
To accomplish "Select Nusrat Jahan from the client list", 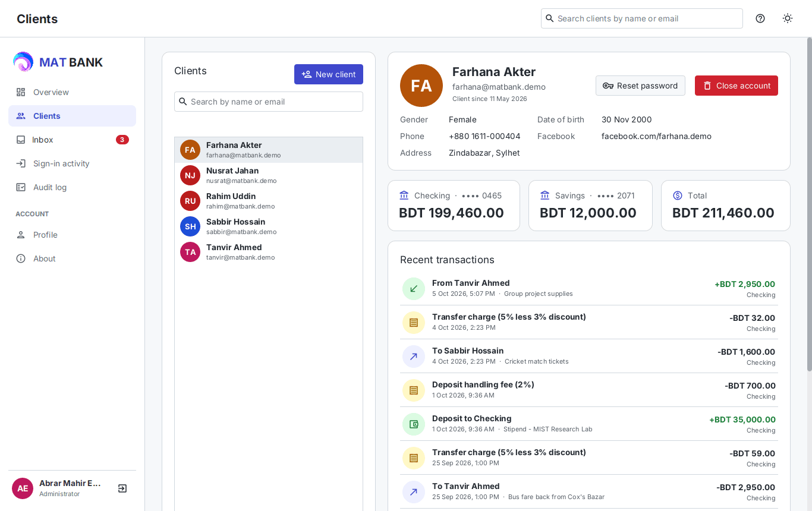I will coord(269,175).
